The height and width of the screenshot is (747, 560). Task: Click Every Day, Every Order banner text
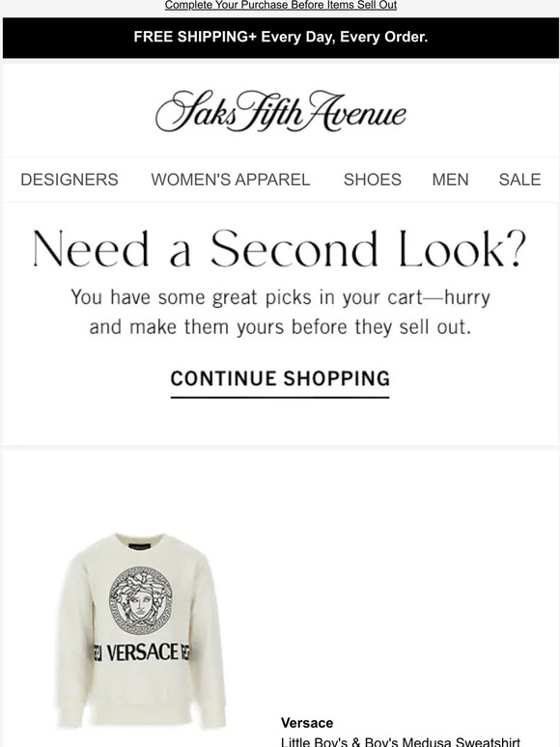(344, 38)
